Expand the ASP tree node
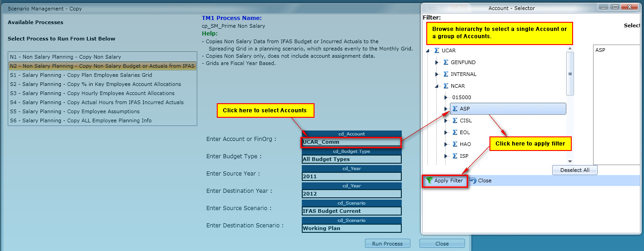 tap(446, 109)
